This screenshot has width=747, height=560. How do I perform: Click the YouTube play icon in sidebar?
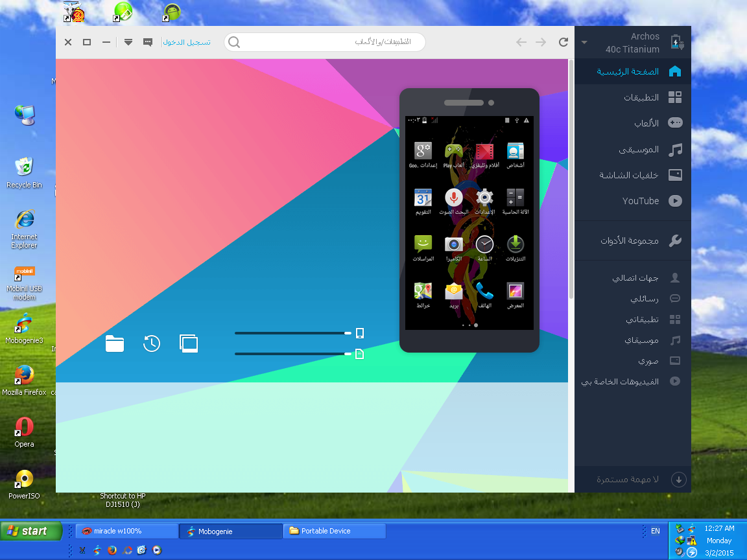pos(675,201)
